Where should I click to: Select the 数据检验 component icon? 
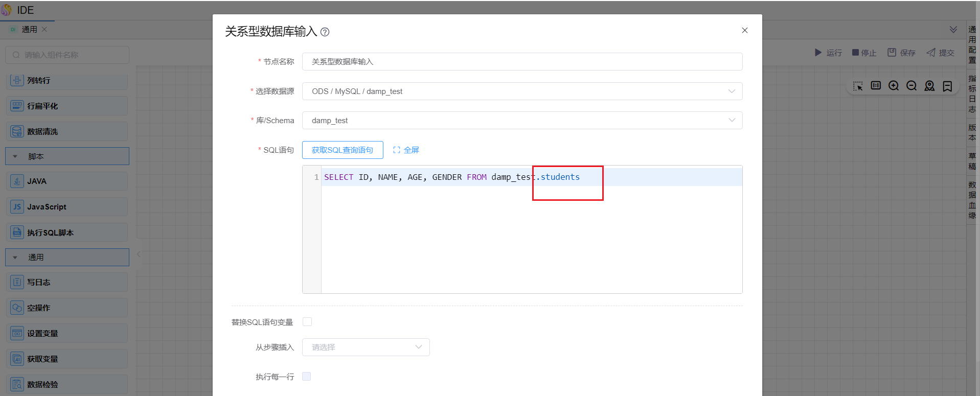[17, 384]
